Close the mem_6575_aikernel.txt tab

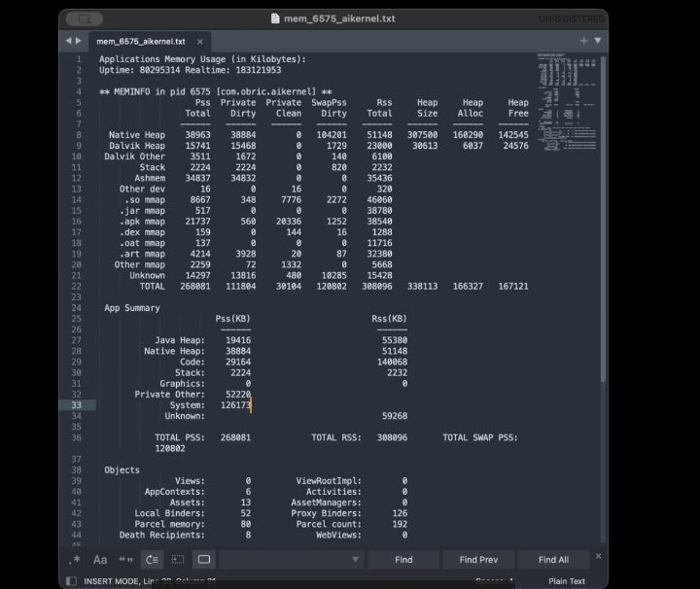click(200, 42)
